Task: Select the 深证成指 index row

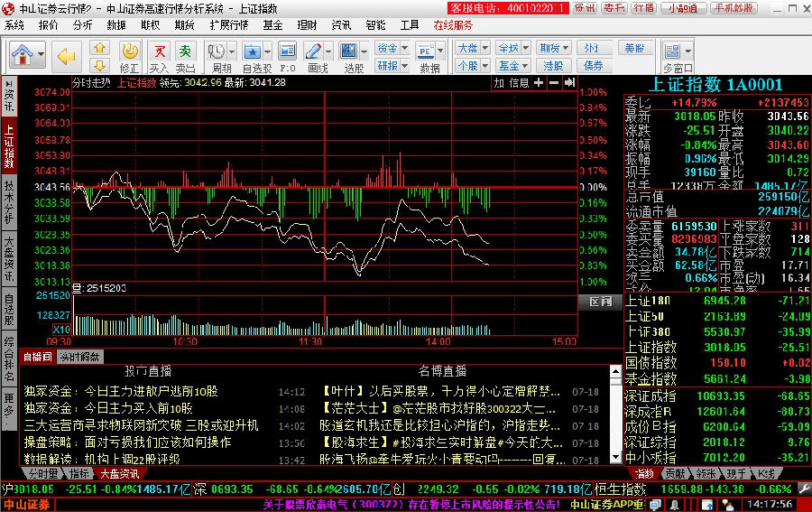Action: pyautogui.click(x=718, y=396)
